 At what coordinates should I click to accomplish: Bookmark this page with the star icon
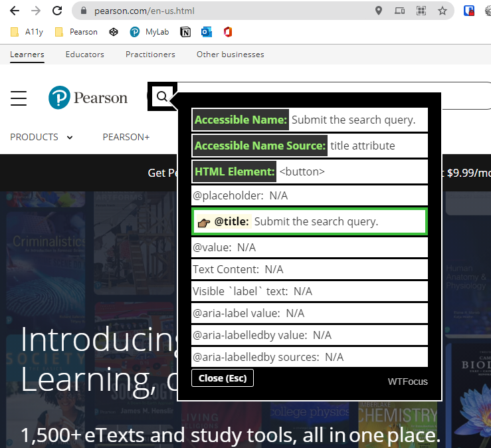point(442,11)
